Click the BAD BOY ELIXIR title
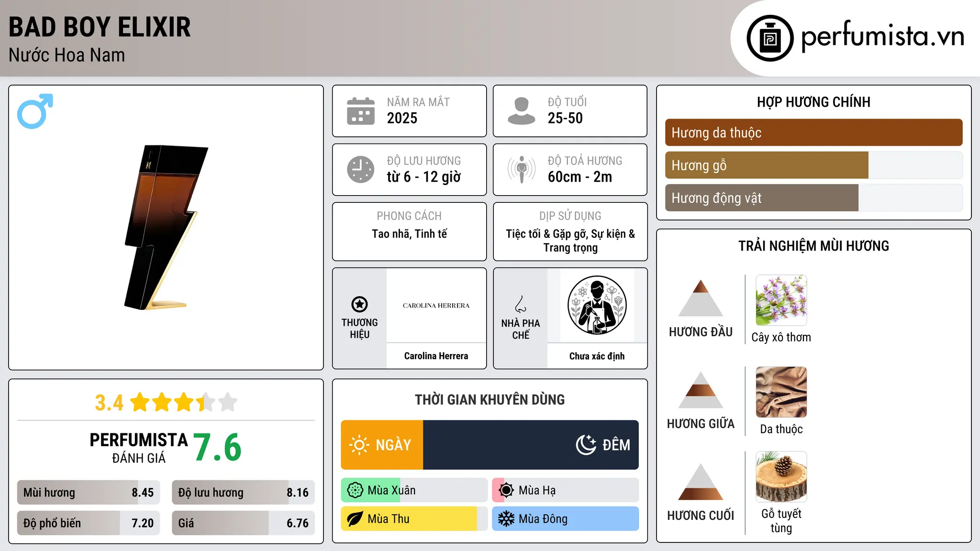Viewport: 980px width, 551px height. [x=100, y=27]
